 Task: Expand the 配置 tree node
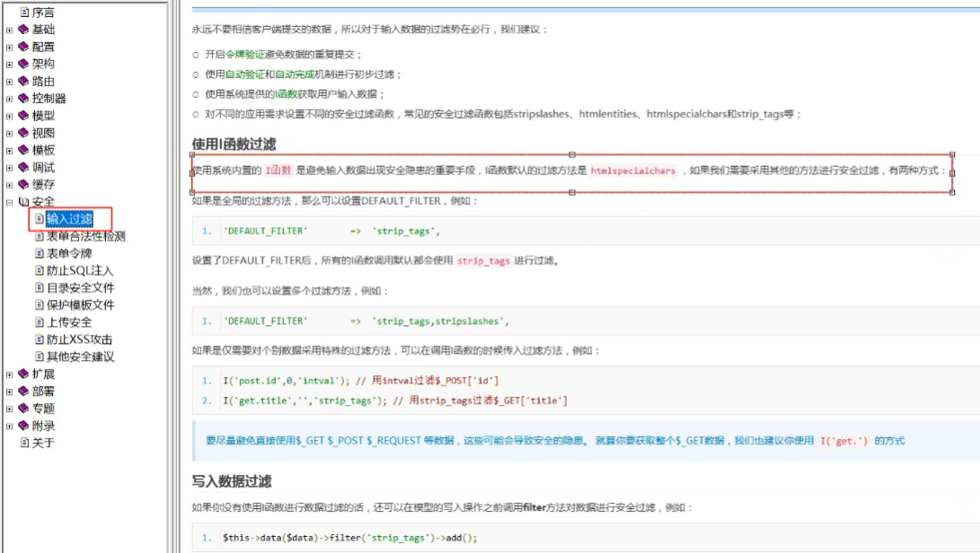(x=9, y=48)
